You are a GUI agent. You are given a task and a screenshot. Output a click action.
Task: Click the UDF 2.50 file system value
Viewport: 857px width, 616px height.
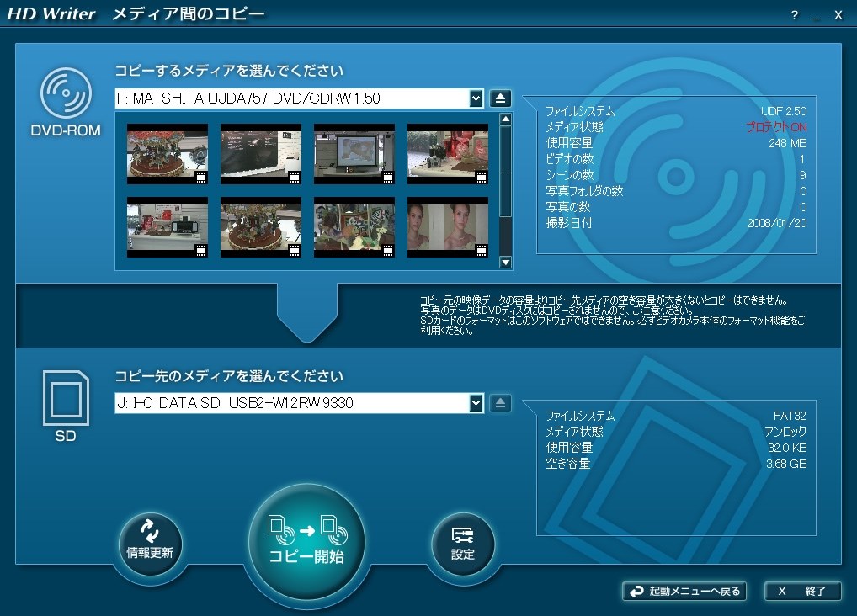(784, 112)
